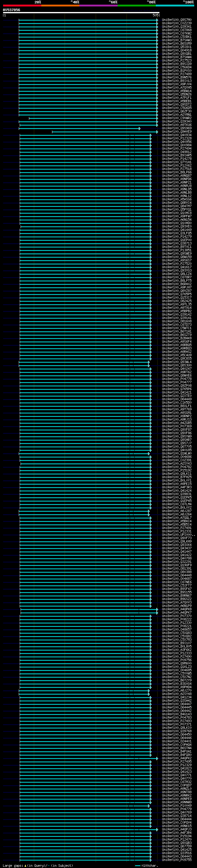Select hit UniRef100_Q40934
This screenshot has width=197, height=868.
pyautogui.click(x=176, y=135)
